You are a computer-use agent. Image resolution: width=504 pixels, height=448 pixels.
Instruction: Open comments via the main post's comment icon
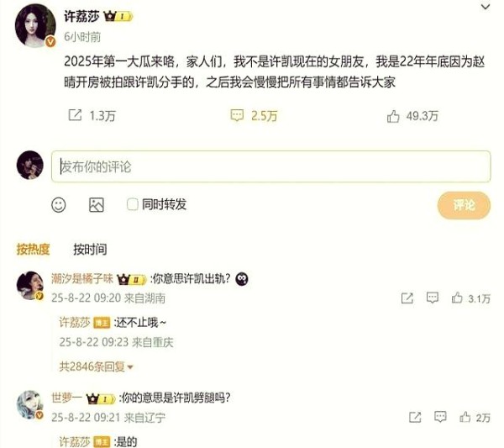click(x=237, y=115)
